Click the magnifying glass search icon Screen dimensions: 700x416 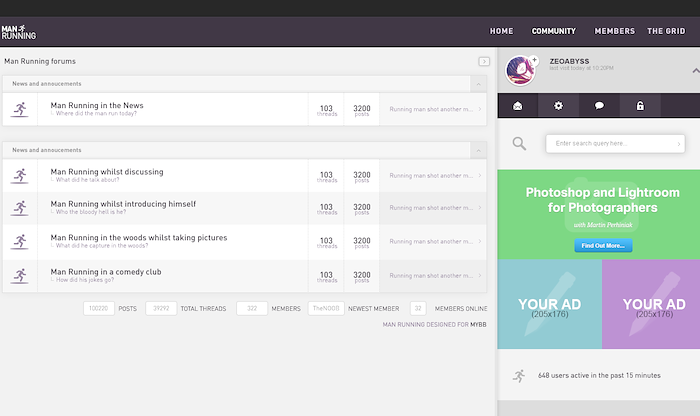519,144
